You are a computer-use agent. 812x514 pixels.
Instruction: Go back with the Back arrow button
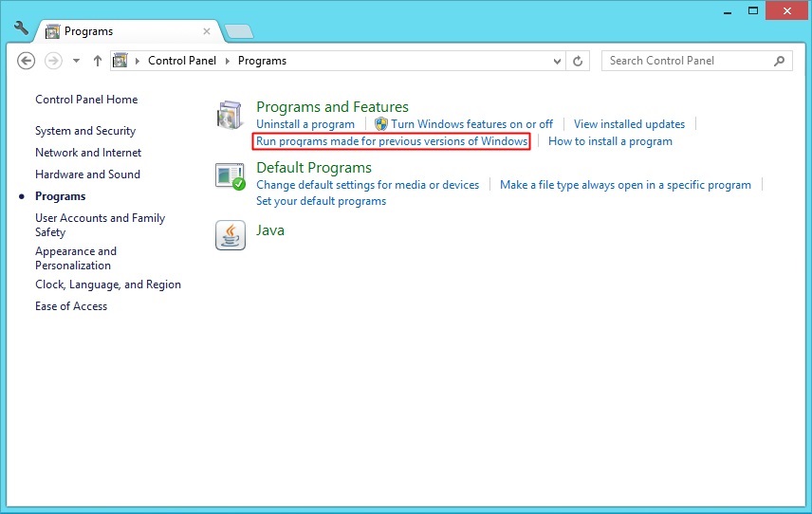tap(26, 61)
